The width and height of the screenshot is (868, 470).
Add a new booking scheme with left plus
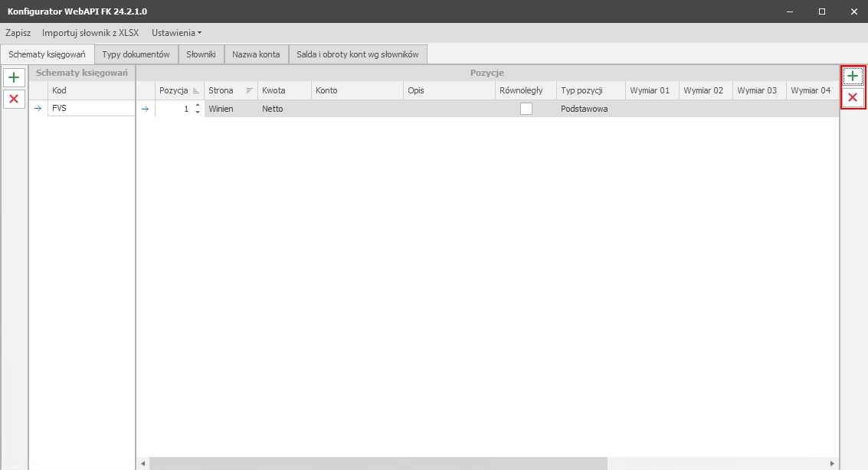tap(14, 77)
